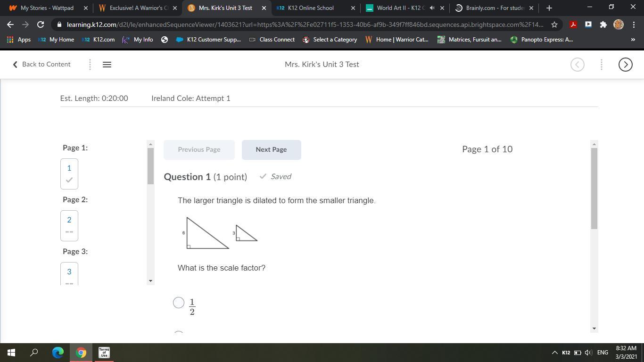
Task: Open the Apps bookmarks shortcut
Action: pos(19,40)
